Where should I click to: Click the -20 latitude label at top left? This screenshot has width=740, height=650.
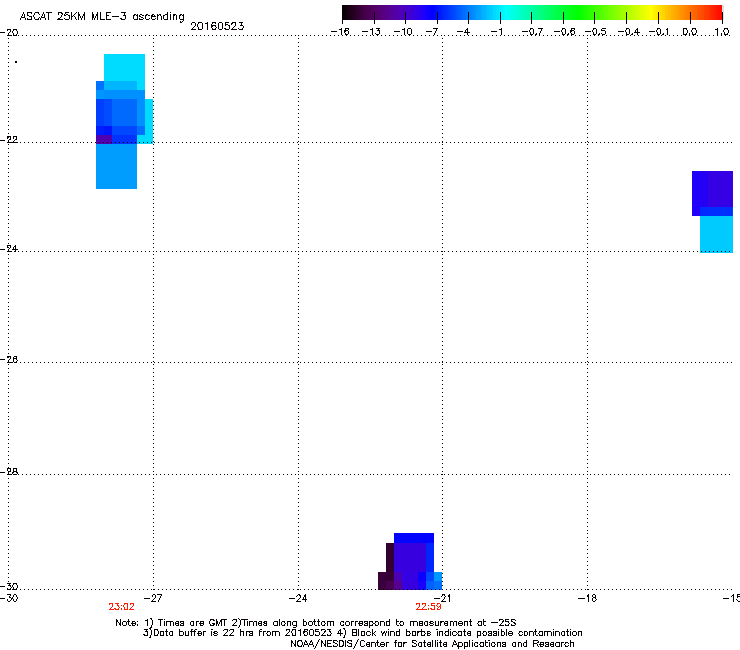point(9,33)
